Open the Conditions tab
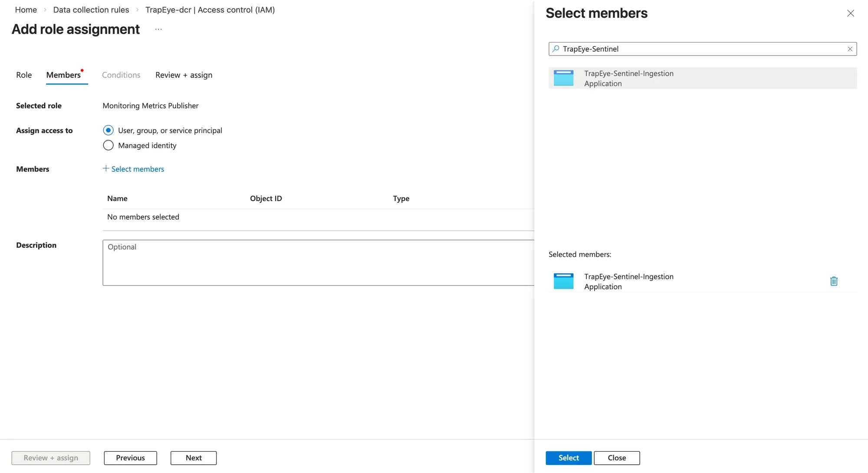868x473 pixels. (x=121, y=75)
